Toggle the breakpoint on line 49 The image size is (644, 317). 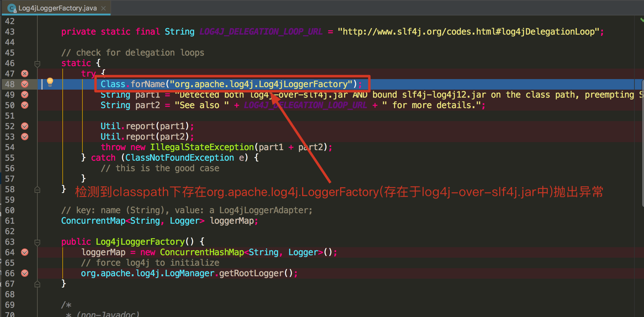[x=25, y=95]
